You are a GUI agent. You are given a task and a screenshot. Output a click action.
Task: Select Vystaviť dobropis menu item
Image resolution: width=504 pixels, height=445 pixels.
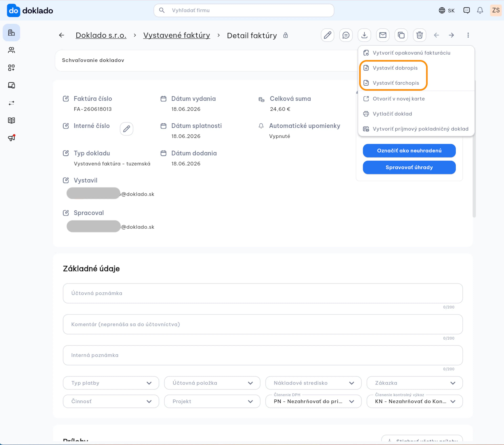tap(416, 68)
